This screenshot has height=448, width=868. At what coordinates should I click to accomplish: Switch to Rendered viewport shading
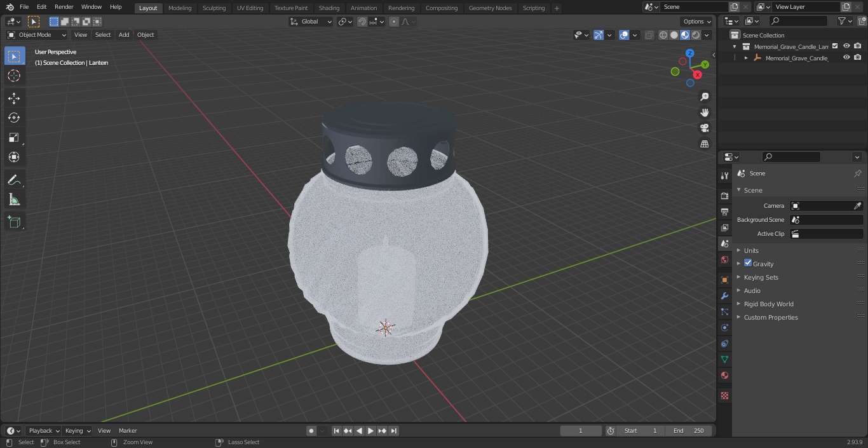[696, 35]
